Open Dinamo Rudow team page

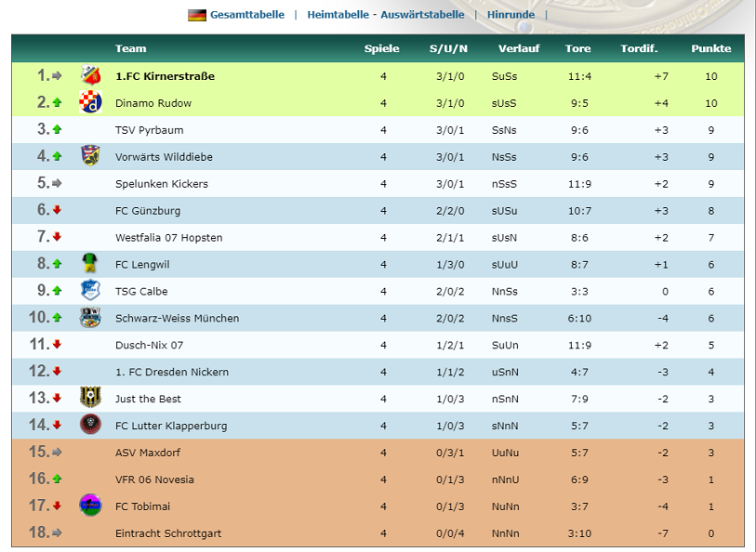153,103
